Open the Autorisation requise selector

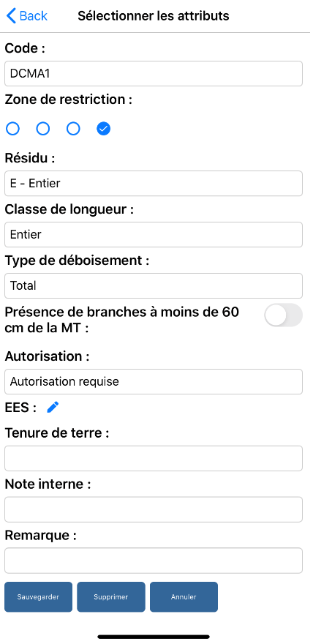click(154, 381)
